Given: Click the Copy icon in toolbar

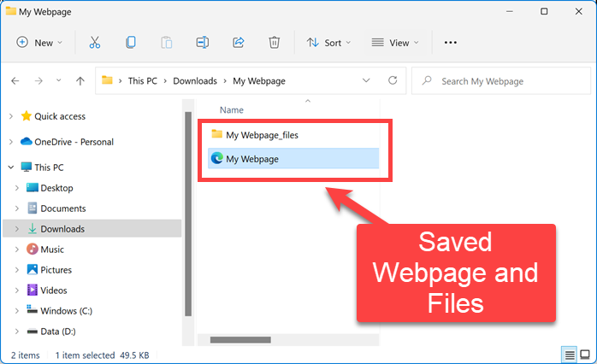Looking at the screenshot, I should 130,42.
